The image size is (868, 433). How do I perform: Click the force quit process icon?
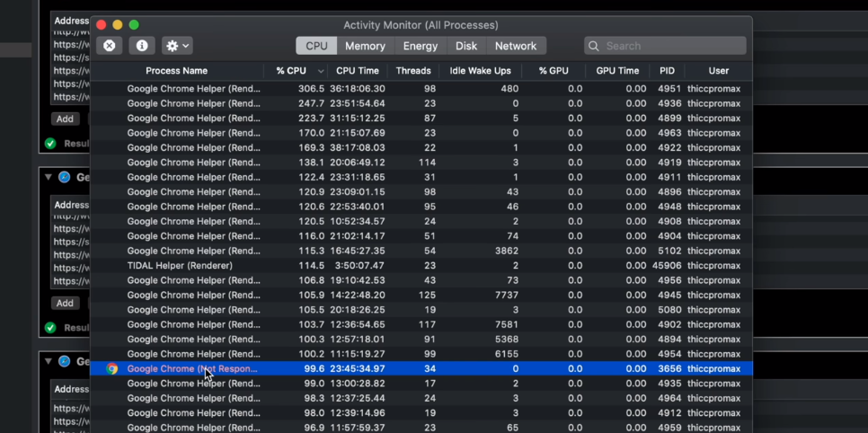[109, 46]
